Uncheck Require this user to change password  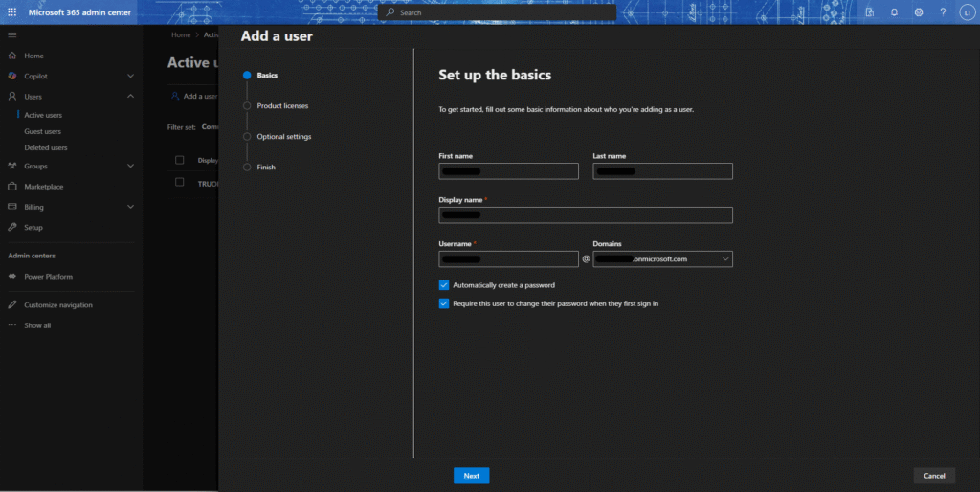(444, 303)
